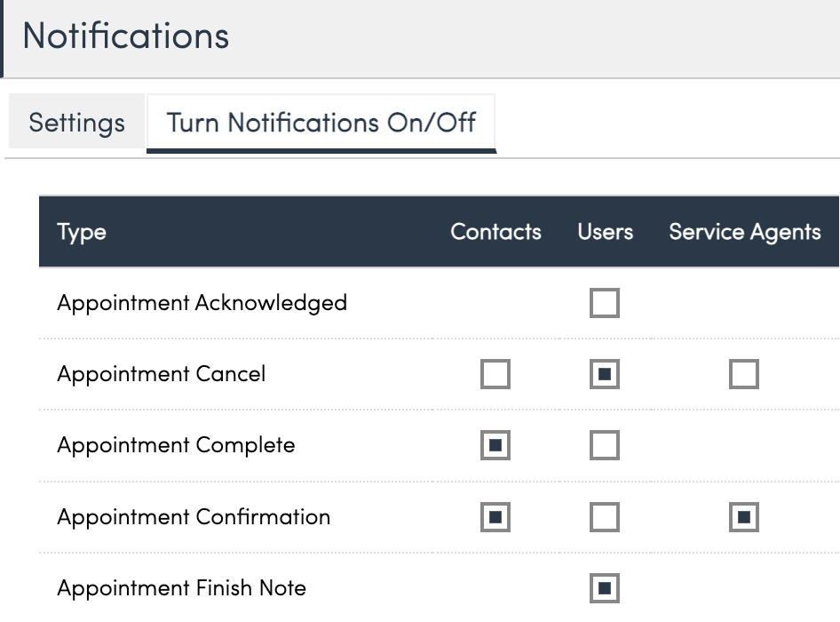Click the Type column header
The image size is (840, 622).
(82, 233)
